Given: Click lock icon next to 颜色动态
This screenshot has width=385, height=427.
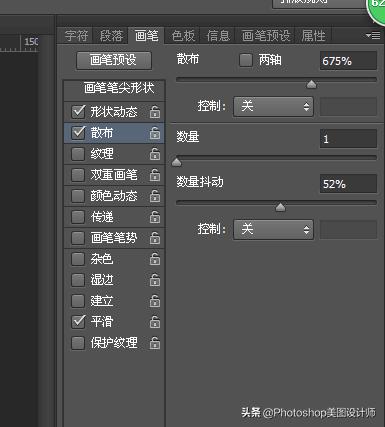Looking at the screenshot, I should point(155,196).
